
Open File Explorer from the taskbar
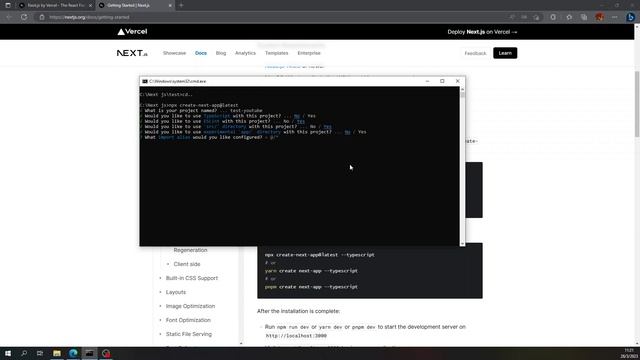(57, 353)
